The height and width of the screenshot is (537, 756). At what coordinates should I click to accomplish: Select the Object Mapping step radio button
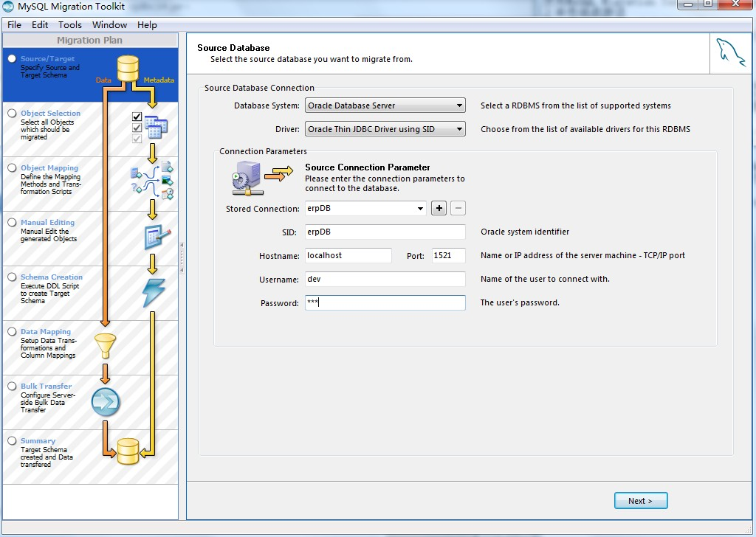tap(12, 167)
